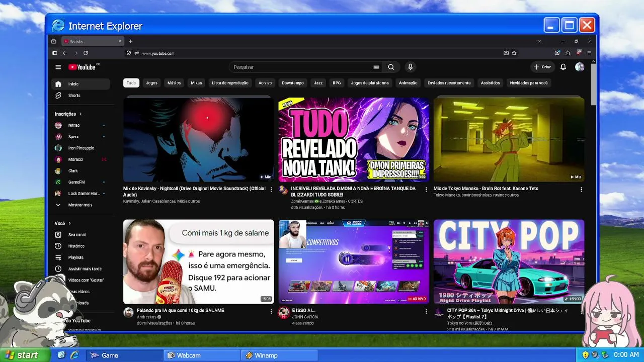The width and height of the screenshot is (644, 362).
Task: Open the browser sidebar panel icon
Action: (55, 53)
